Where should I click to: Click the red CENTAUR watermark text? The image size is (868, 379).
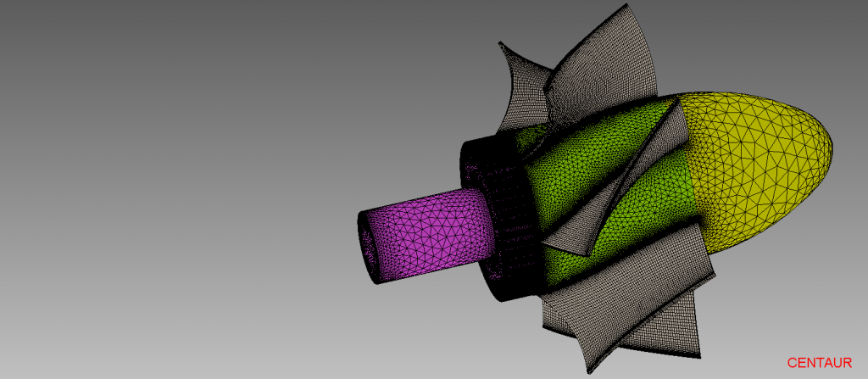point(819,362)
